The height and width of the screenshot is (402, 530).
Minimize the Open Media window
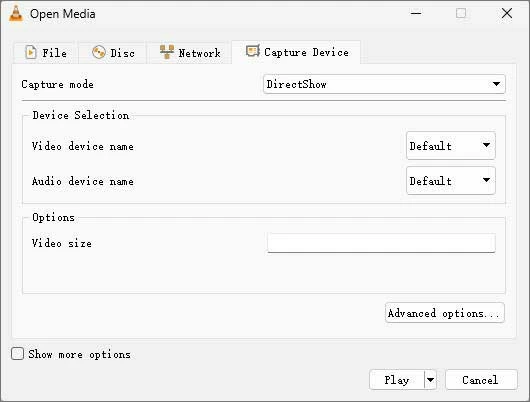tap(416, 14)
